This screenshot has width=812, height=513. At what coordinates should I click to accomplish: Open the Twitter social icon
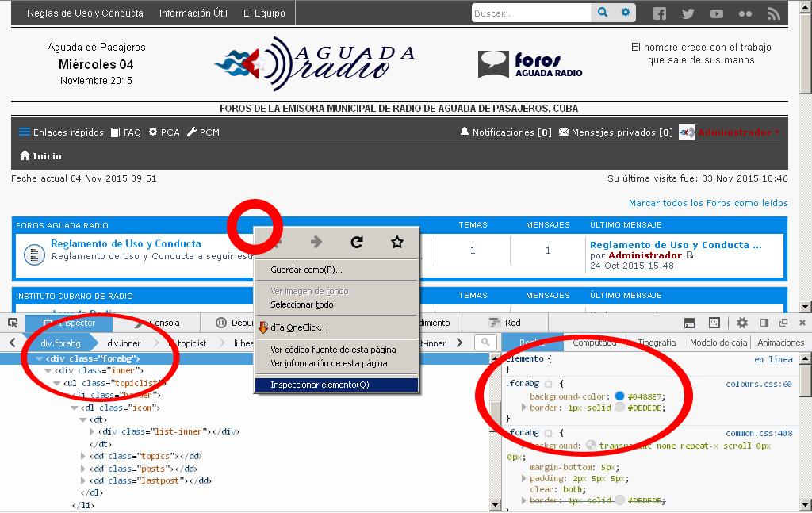click(x=688, y=13)
